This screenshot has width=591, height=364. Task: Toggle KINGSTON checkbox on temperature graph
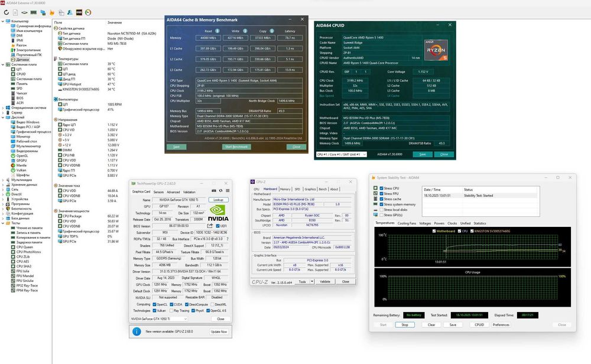[x=472, y=231]
